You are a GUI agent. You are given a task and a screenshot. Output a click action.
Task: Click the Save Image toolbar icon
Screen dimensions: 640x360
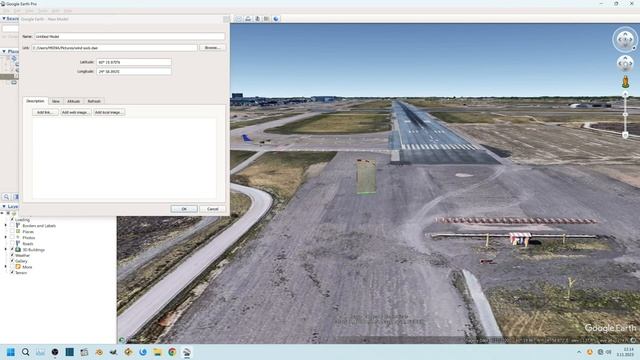pos(257,19)
